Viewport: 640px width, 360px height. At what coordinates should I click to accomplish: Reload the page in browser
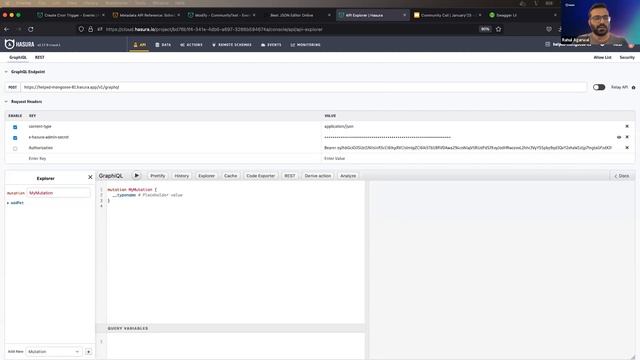click(x=31, y=29)
